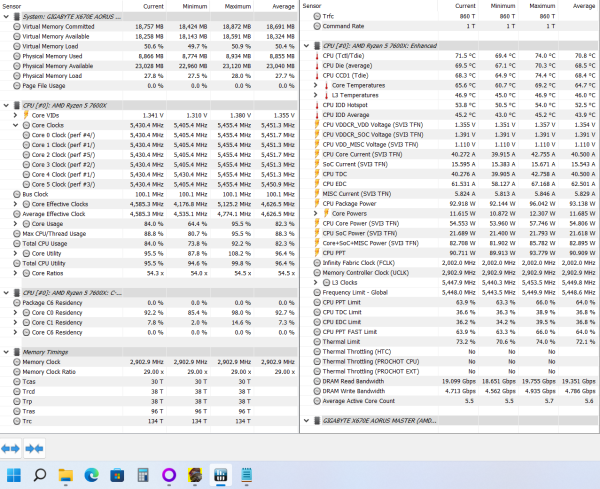The image size is (600, 489).
Task: Click the thermometer icon beside CPU (Tctl/Tdie)
Action: click(x=317, y=56)
